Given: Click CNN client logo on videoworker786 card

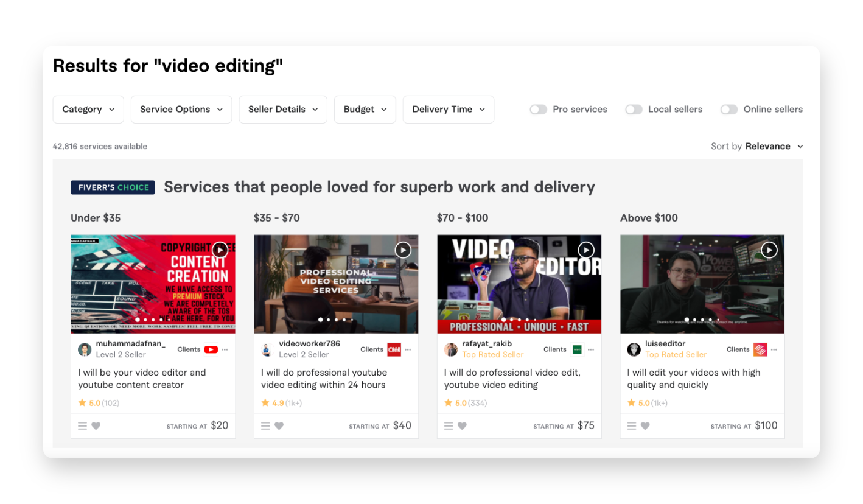Looking at the screenshot, I should coord(394,349).
